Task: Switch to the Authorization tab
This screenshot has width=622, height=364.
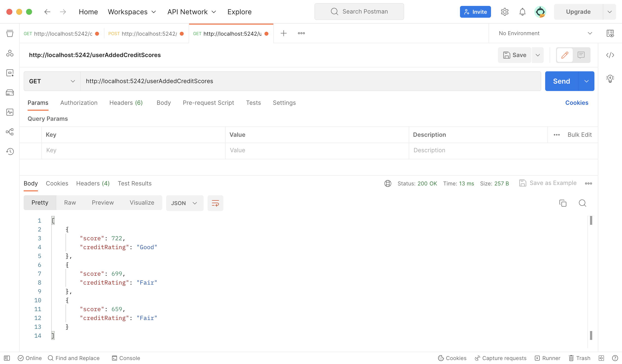Action: pyautogui.click(x=79, y=103)
